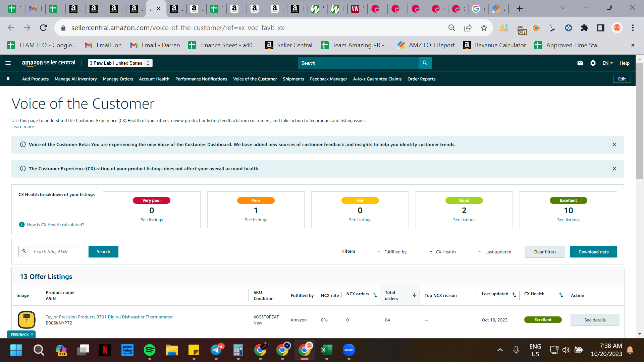
Task: Expand the Last updated filter dropdown
Action: pyautogui.click(x=495, y=252)
